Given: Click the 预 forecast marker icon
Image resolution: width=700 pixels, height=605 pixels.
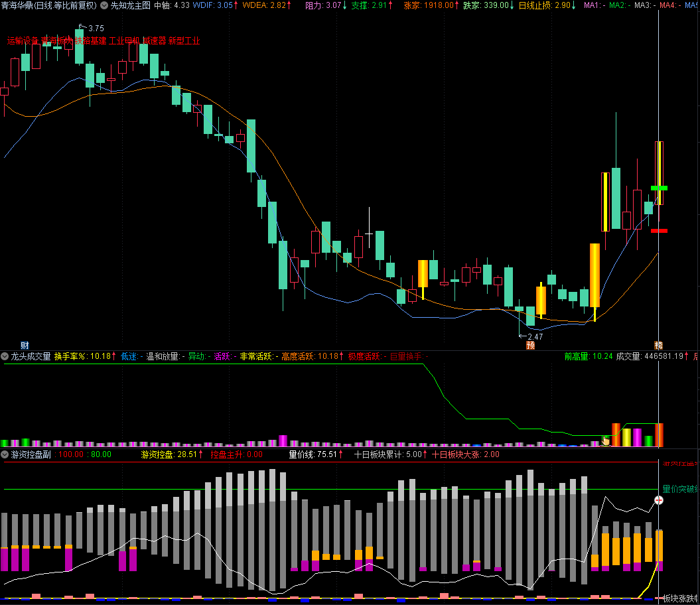Looking at the screenshot, I should [530, 345].
